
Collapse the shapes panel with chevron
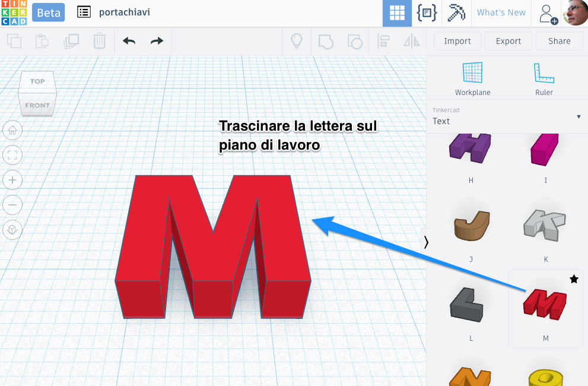(425, 242)
